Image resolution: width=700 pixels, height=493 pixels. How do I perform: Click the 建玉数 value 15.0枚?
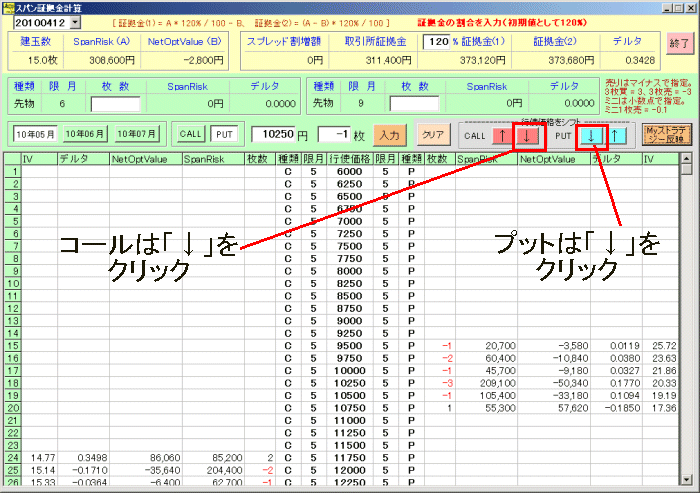click(42, 60)
